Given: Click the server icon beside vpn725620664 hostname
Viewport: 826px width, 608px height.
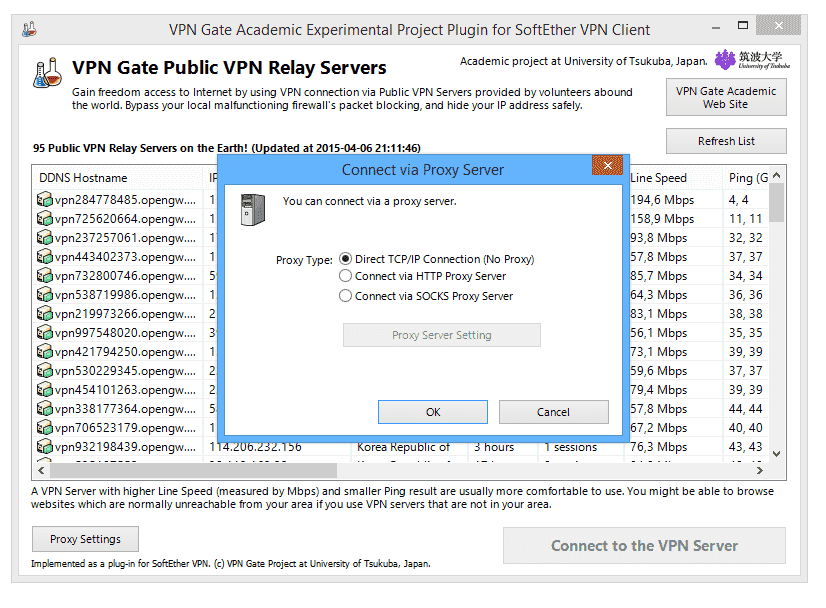Looking at the screenshot, I should click(x=45, y=219).
